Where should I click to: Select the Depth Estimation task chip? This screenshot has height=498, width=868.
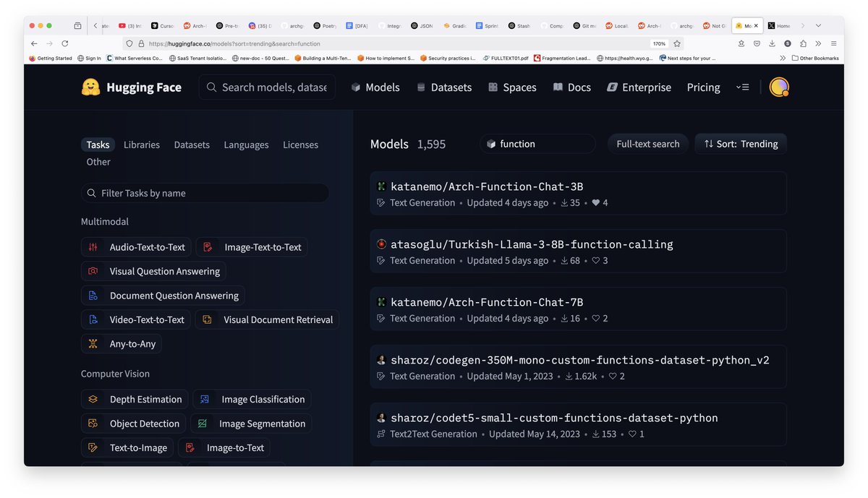pyautogui.click(x=135, y=399)
